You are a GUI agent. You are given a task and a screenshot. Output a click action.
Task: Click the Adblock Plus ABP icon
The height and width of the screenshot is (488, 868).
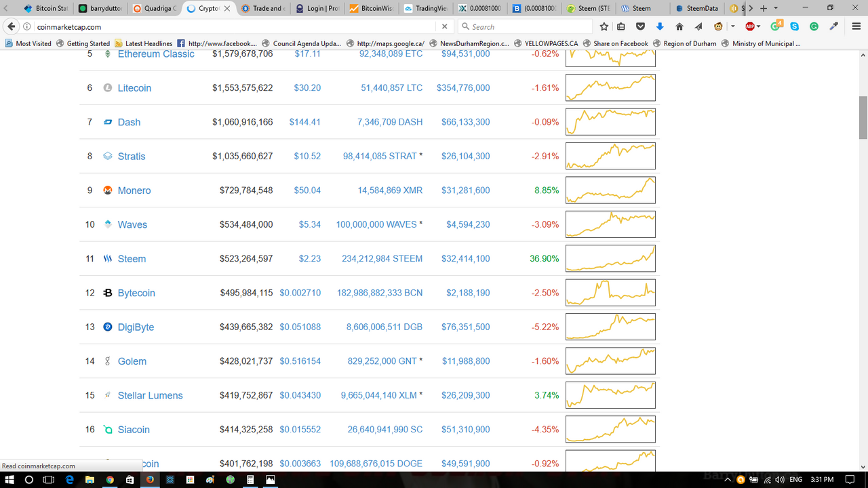pyautogui.click(x=750, y=26)
